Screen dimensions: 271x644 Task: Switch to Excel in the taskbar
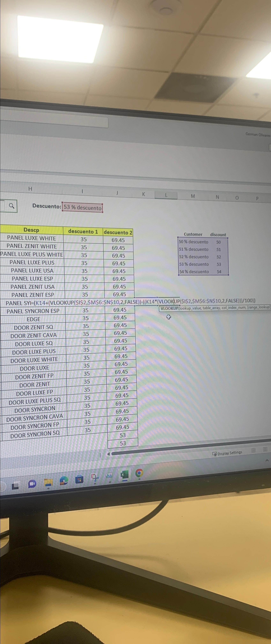pos(124,474)
